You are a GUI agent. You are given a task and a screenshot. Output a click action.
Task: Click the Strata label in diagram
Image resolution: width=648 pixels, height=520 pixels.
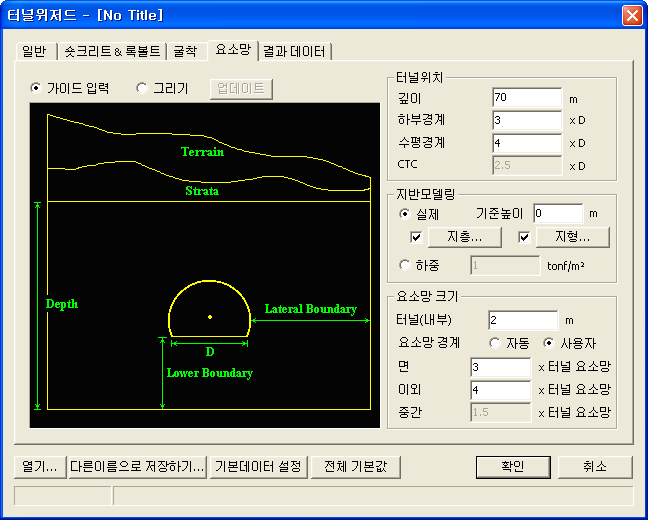pos(202,191)
